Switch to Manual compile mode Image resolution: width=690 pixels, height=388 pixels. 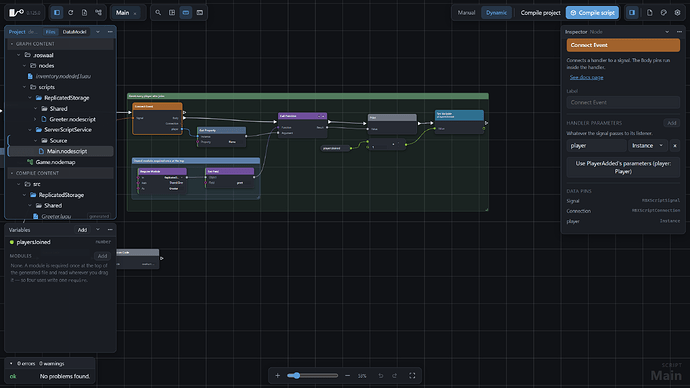tap(466, 13)
